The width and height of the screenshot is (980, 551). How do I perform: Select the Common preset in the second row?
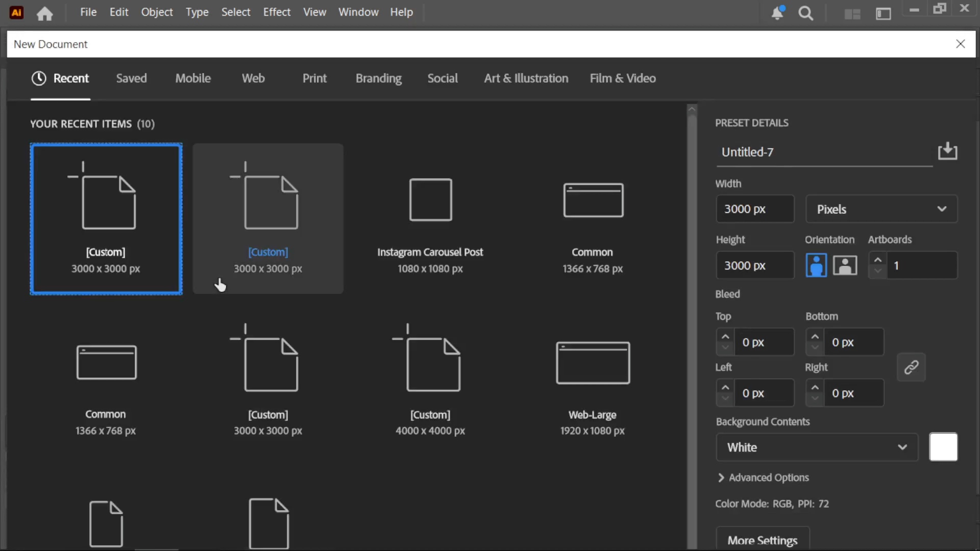tap(106, 380)
